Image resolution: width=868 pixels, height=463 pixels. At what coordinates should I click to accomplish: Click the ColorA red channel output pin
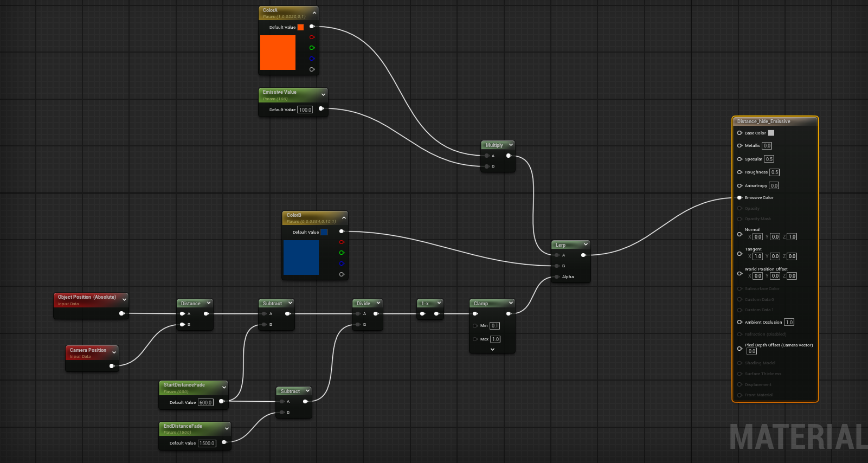pyautogui.click(x=312, y=37)
